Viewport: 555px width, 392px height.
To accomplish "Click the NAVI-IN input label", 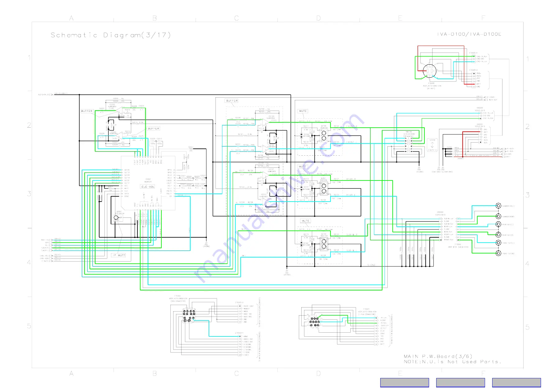I will [45, 240].
